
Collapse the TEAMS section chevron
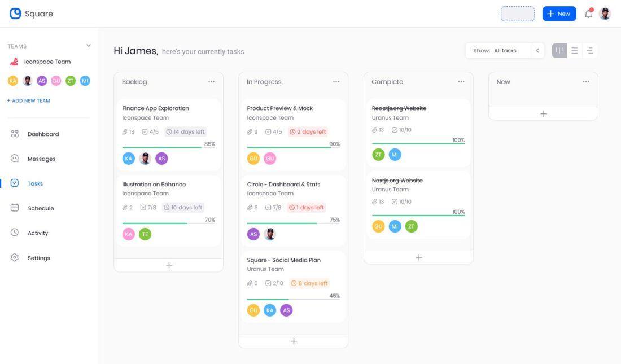[88, 45]
